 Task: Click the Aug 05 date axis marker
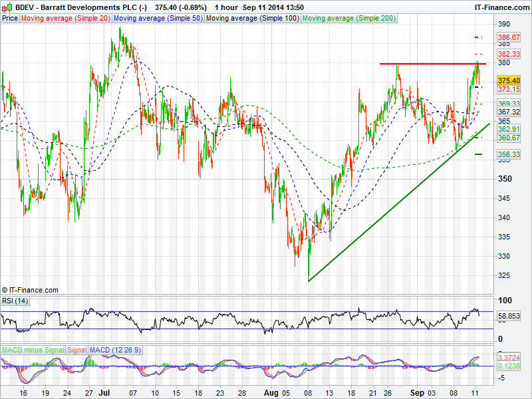(272, 394)
